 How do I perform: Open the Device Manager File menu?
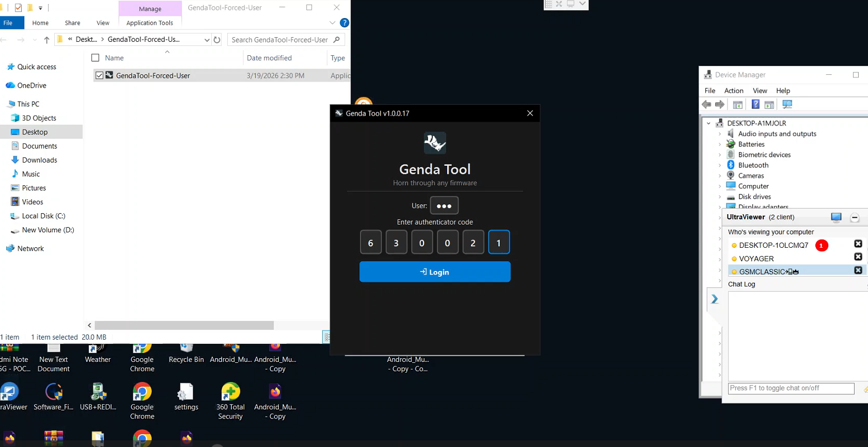pos(710,90)
